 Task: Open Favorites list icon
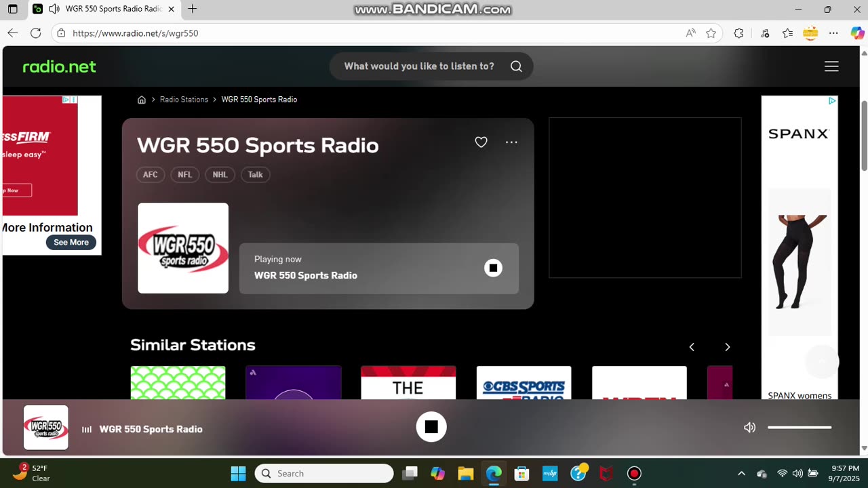[x=787, y=33]
